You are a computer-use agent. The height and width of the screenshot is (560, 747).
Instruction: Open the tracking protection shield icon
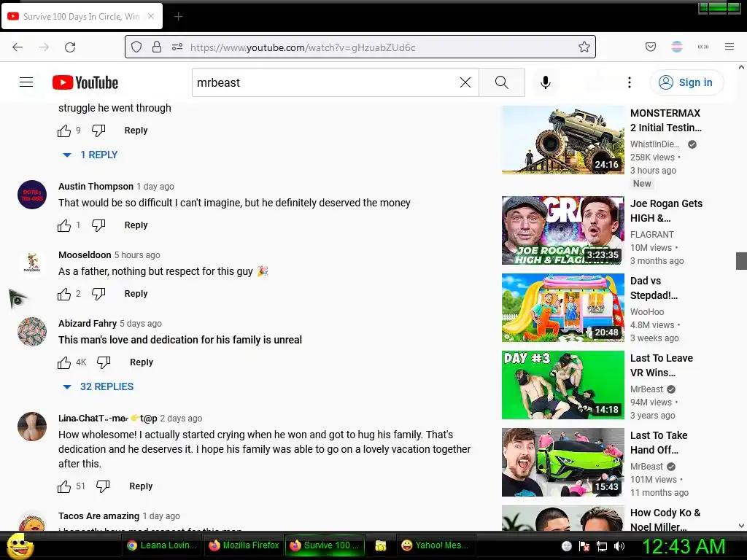pos(136,47)
